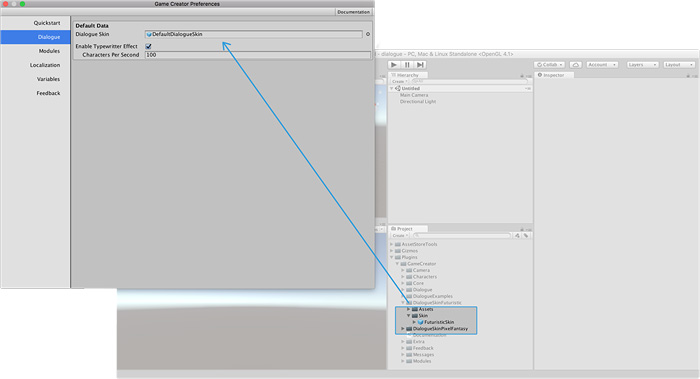Screen dimensions: 700x379
Task: Toggle Enable Typewritter Effect checkbox
Action: [x=148, y=46]
